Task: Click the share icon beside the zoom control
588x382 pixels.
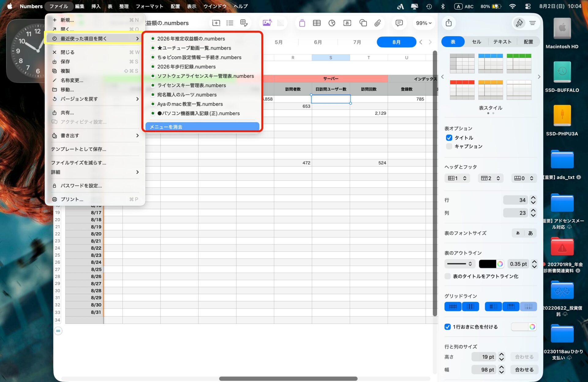Action: coord(449,23)
